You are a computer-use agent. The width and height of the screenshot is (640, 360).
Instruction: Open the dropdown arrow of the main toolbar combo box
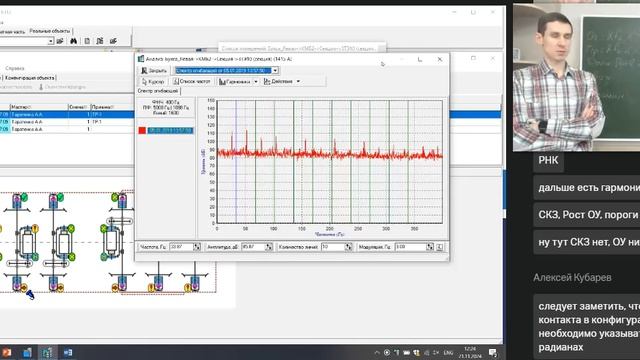(x=51, y=41)
